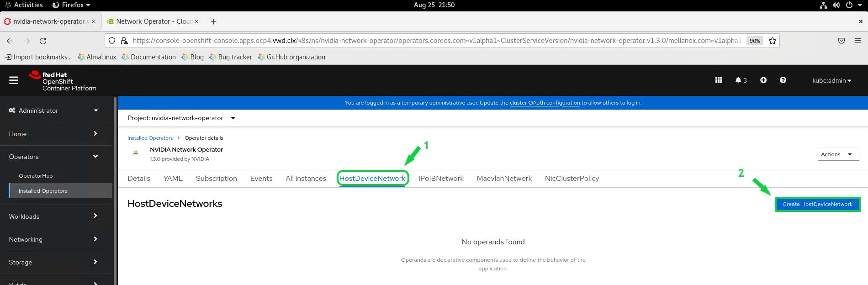The width and height of the screenshot is (868, 285).
Task: Open the Activities overview
Action: pos(24,5)
